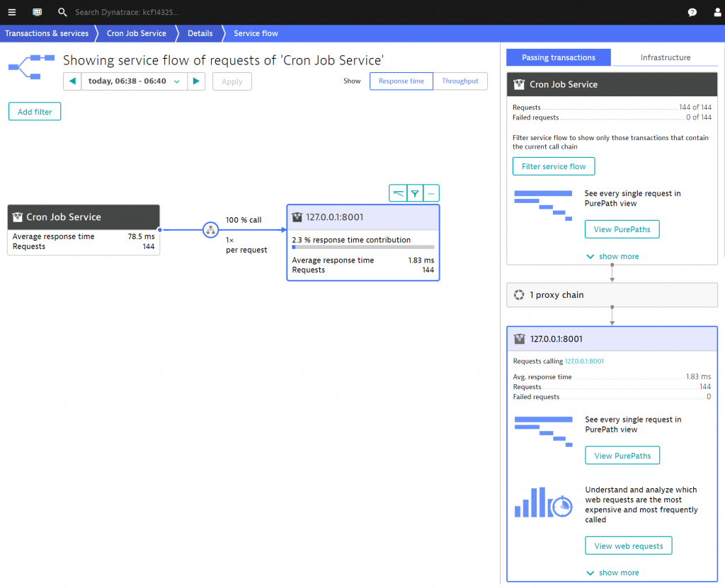This screenshot has width=725, height=588.
Task: Expand show more in 127.0.0.1:8001 panel
Action: pos(612,572)
